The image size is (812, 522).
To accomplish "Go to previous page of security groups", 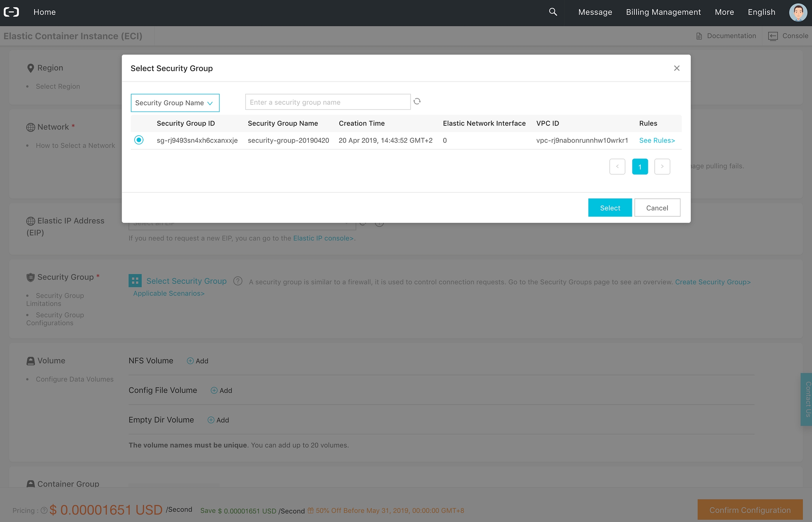I will [617, 167].
